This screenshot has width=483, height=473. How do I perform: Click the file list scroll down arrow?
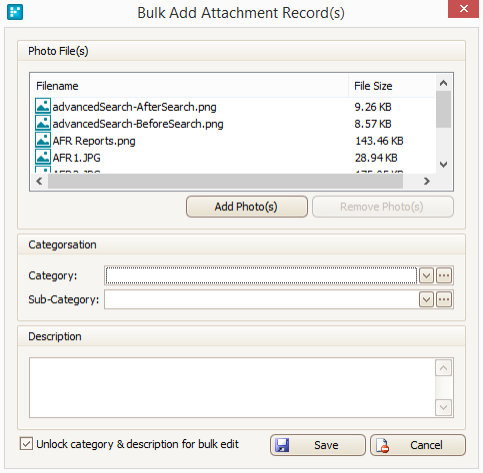pyautogui.click(x=443, y=164)
